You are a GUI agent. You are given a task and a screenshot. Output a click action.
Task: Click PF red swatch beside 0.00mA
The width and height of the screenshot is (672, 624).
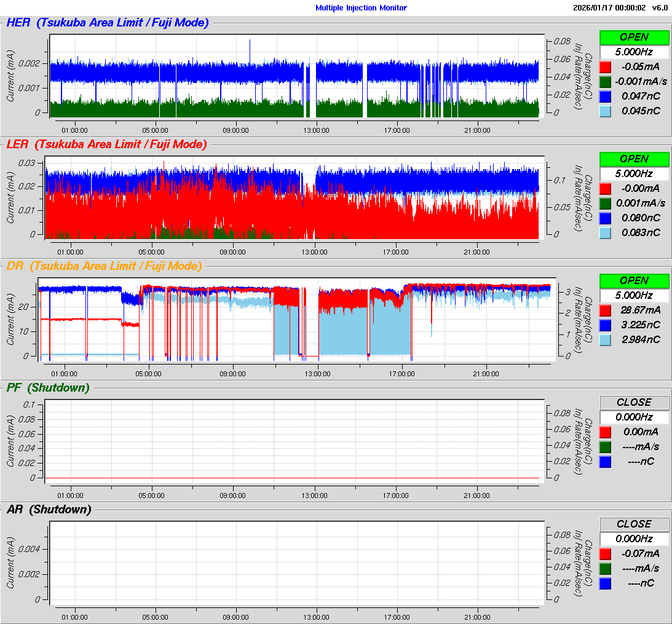point(605,432)
